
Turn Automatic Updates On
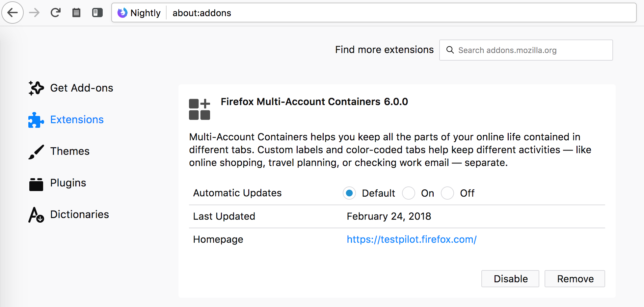coord(409,193)
